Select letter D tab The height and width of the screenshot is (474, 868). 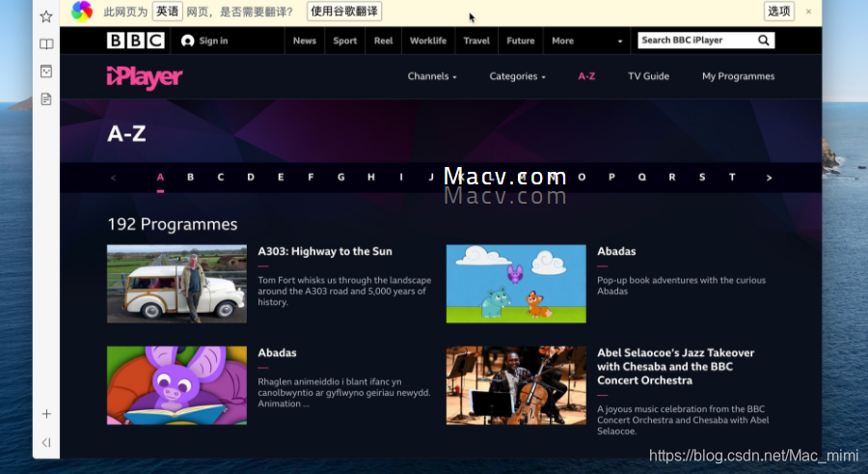[251, 178]
